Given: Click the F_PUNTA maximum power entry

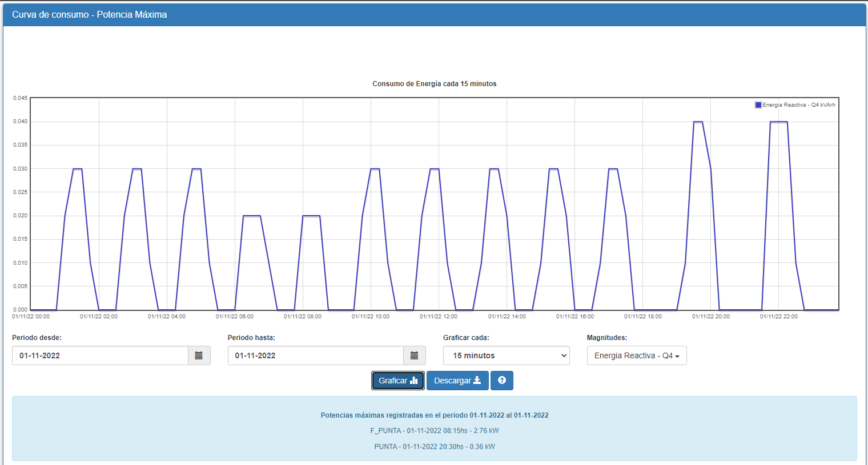Looking at the screenshot, I should (x=435, y=431).
